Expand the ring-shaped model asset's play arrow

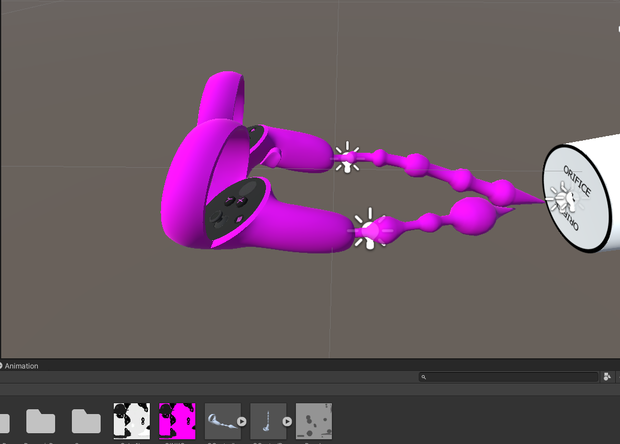[242, 421]
